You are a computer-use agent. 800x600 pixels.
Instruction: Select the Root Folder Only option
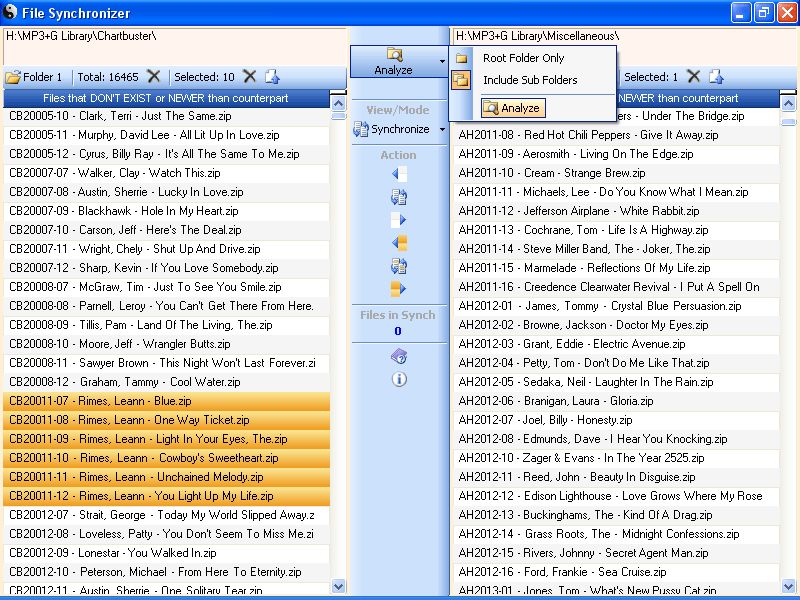(x=523, y=58)
